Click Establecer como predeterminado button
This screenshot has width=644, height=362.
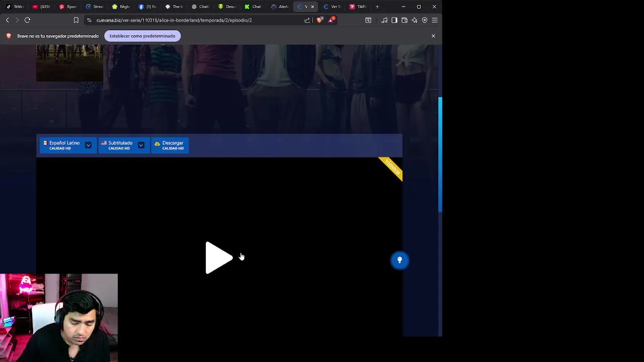[142, 36]
